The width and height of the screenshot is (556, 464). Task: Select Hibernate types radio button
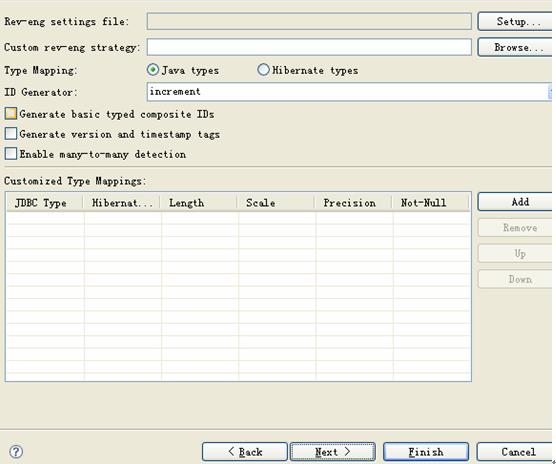pyautogui.click(x=263, y=70)
